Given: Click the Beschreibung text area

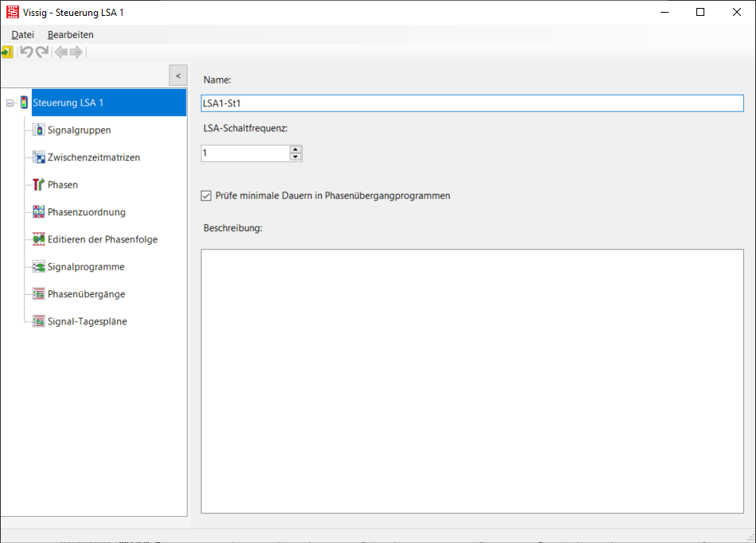Looking at the screenshot, I should coord(472,381).
